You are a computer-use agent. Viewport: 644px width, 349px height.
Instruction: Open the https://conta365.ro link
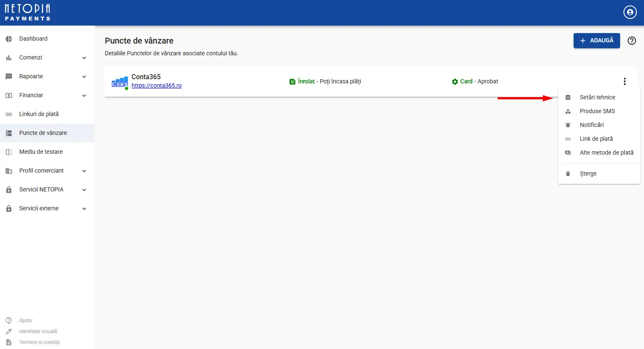(x=156, y=85)
